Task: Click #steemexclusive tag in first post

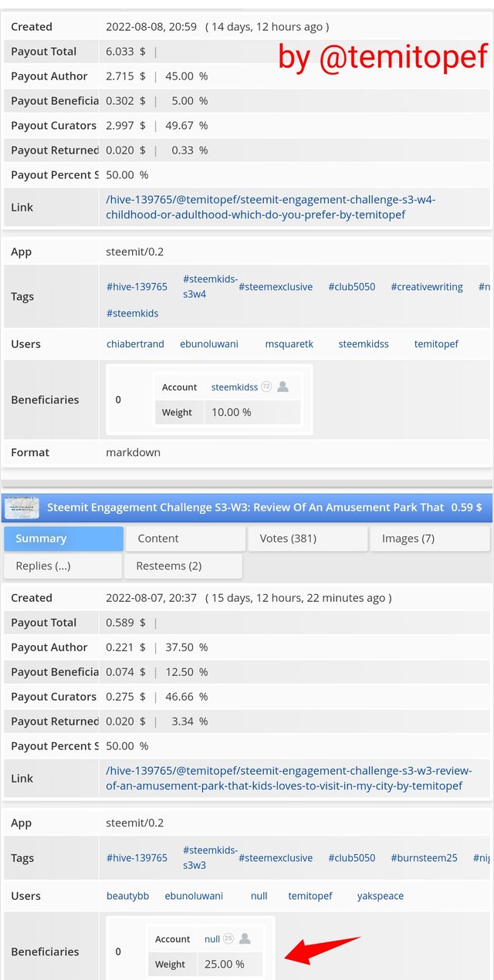Action: 276,286
